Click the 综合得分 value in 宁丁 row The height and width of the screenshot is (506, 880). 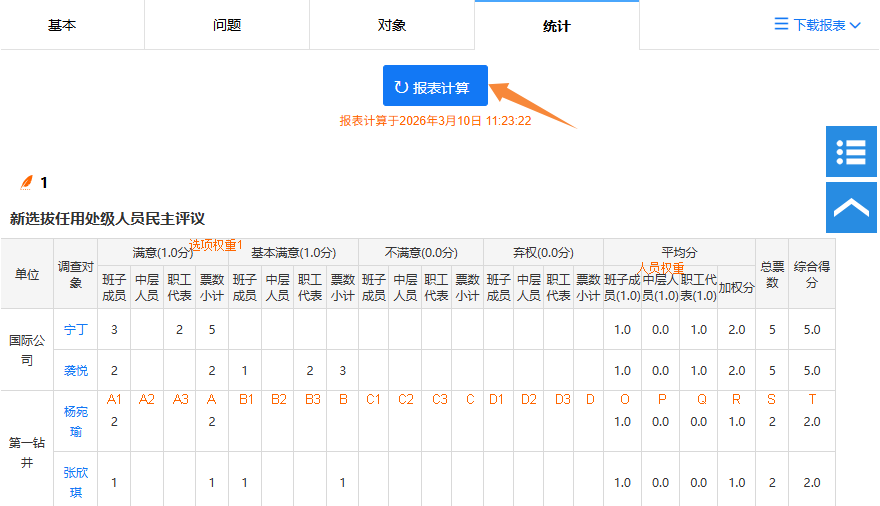[812, 329]
